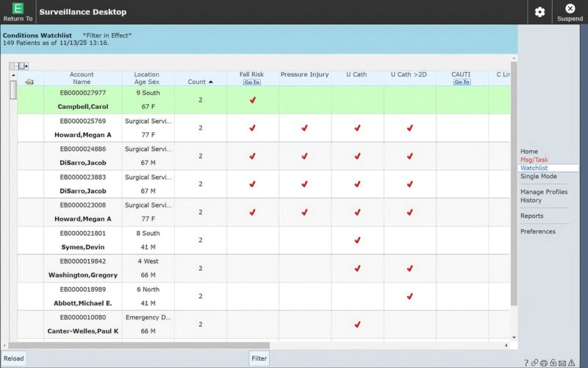Click the Go To link under CAUTI
588x368 pixels.
(462, 82)
